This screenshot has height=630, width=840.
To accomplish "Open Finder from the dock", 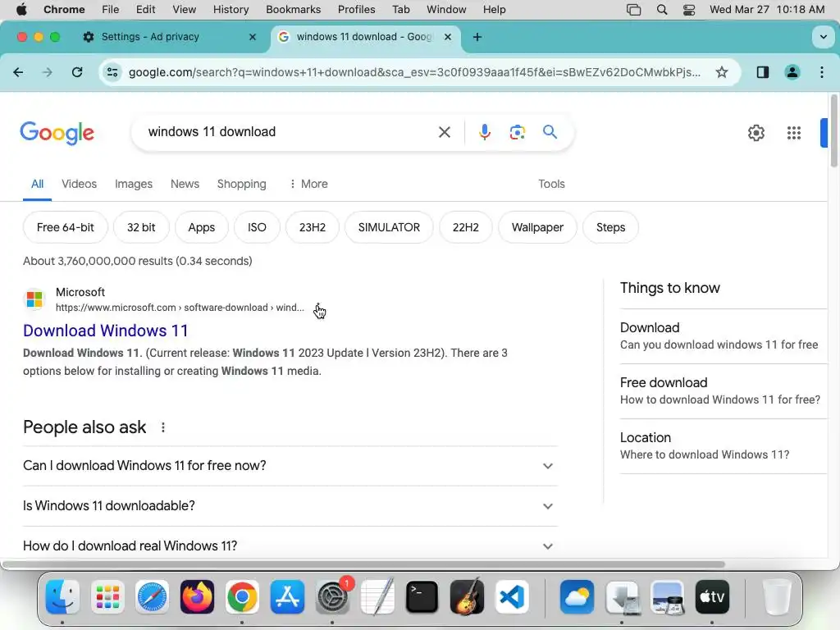I will point(62,597).
